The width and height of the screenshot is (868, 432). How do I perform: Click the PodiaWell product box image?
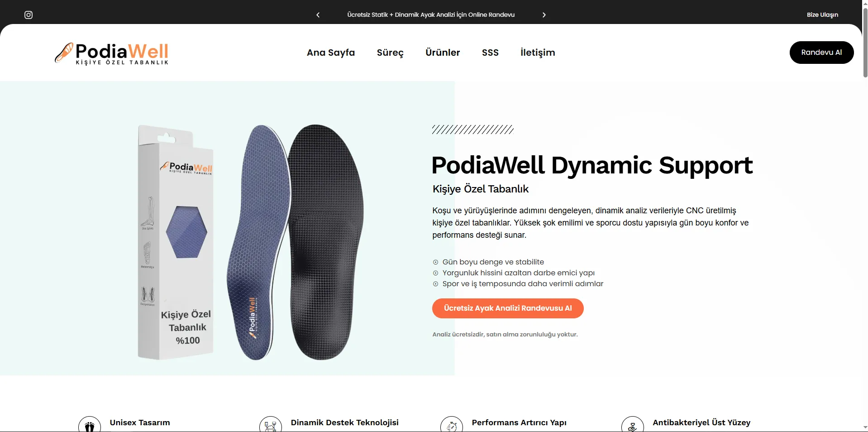point(176,242)
